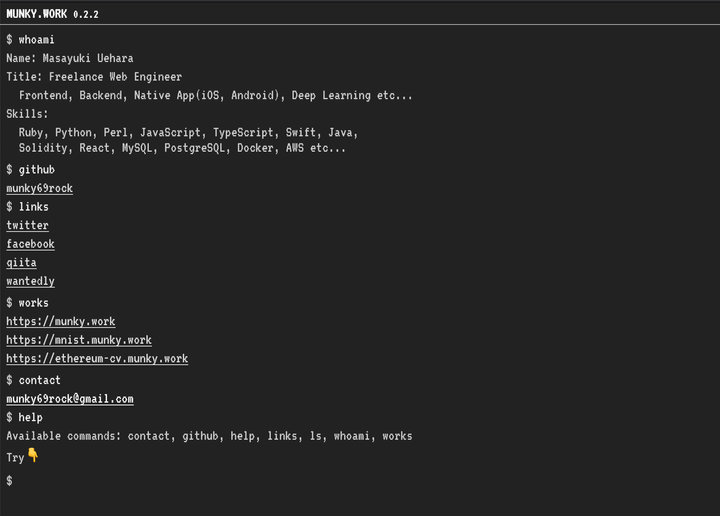This screenshot has height=516, width=720.
Task: Click the 0.2.2 version number
Action: [86, 15]
